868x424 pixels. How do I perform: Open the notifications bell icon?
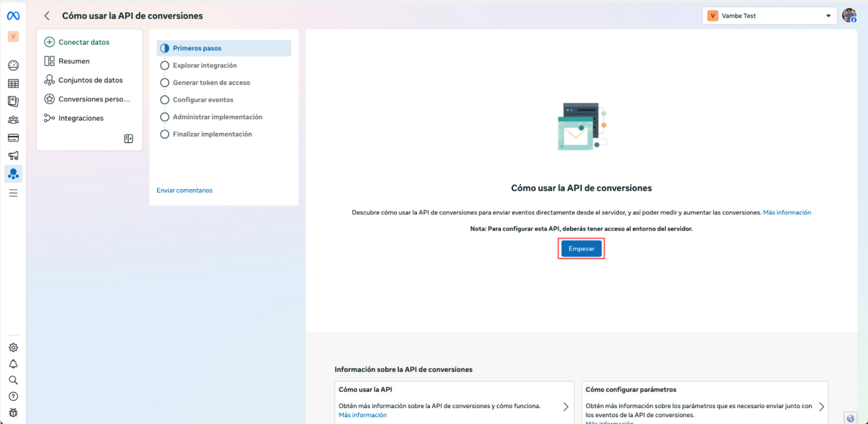[13, 364]
